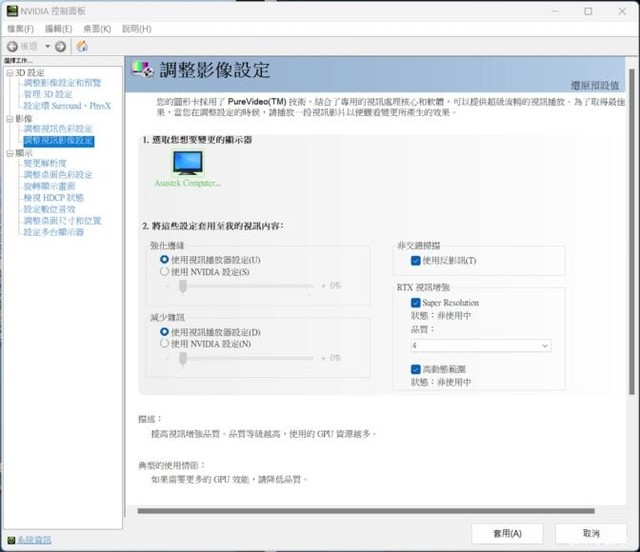Select the Asustek Computer monitor icon
Screen dimensions: 640x552
pos(186,164)
